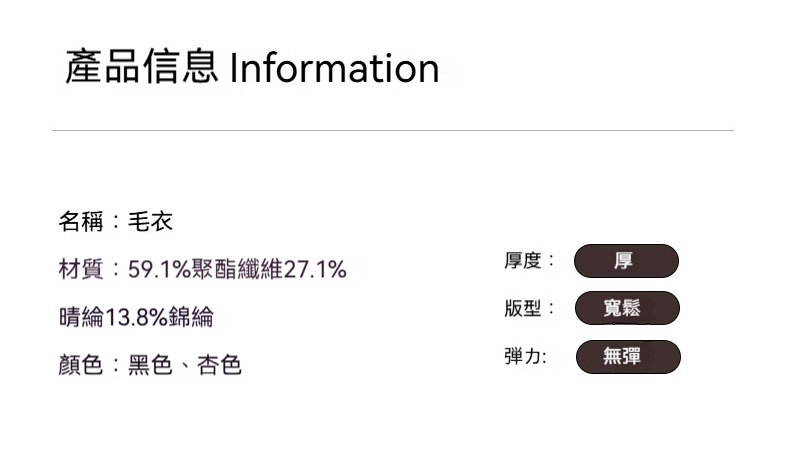Select the 寬鬆 fit pill button
The height and width of the screenshot is (460, 790).
coord(627,308)
